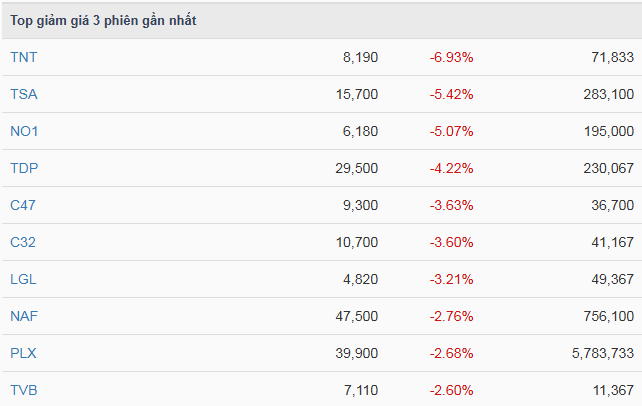
Task: Open the PLX stock page link
Action: (x=23, y=353)
